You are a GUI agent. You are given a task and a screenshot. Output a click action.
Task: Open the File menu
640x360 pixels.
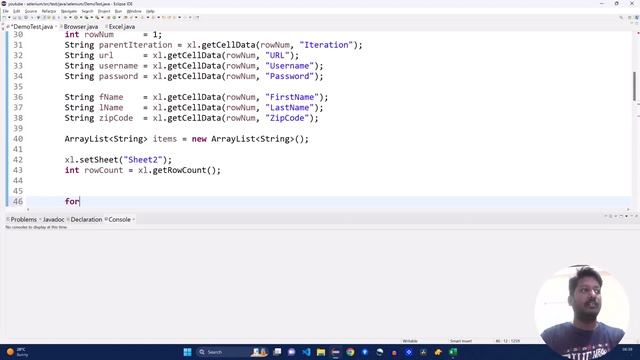[x=6, y=11]
